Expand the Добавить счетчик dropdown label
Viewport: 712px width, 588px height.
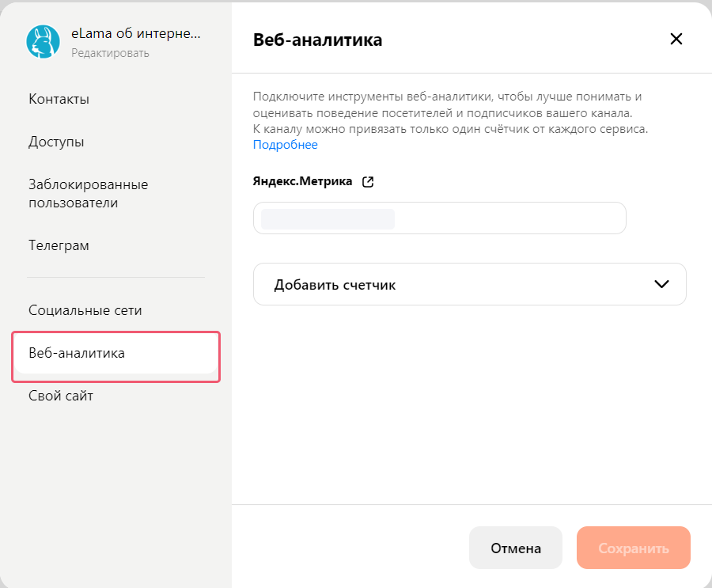click(335, 285)
